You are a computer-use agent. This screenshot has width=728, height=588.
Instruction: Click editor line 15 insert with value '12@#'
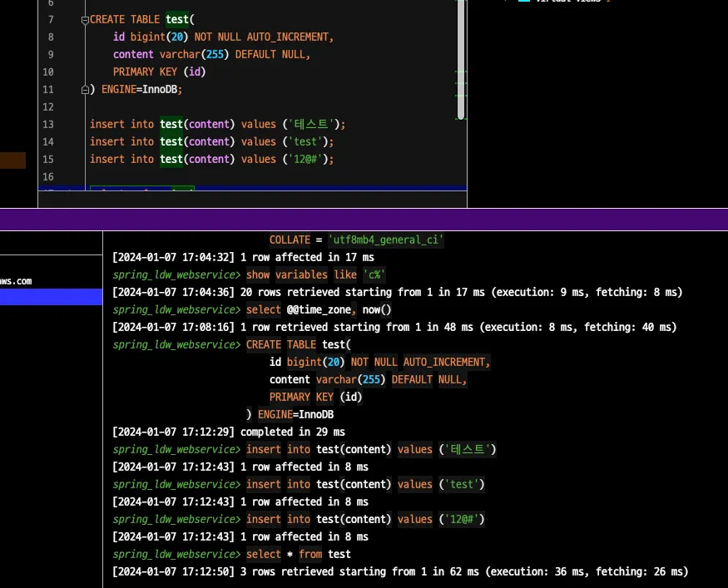point(211,159)
